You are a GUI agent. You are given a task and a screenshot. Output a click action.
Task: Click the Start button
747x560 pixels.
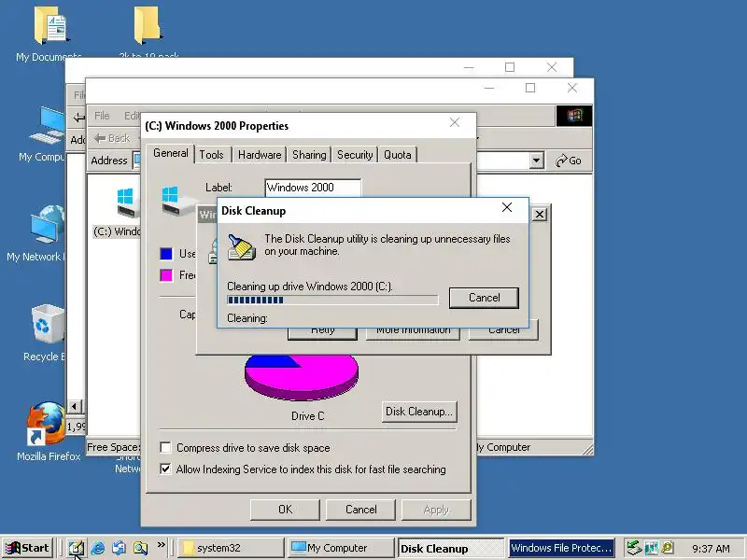click(28, 548)
